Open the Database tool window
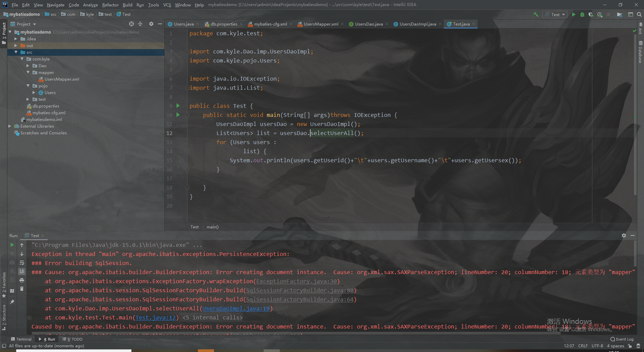This screenshot has width=644, height=352. pos(640,52)
